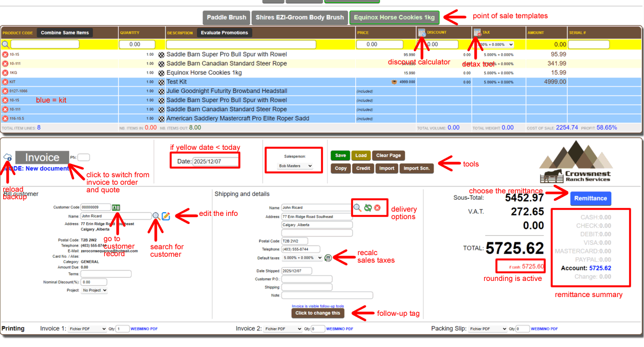644x347 pixels.
Task: Select the Paddle Brush template
Action: click(x=226, y=17)
